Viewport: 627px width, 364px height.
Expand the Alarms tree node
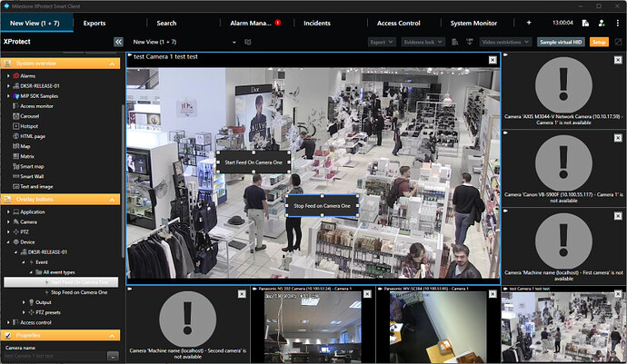pos(8,76)
